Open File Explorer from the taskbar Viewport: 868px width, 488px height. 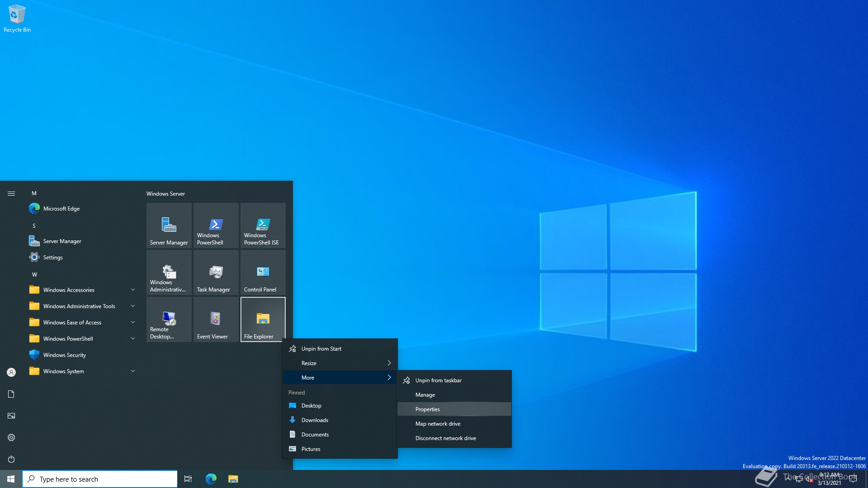tap(233, 479)
